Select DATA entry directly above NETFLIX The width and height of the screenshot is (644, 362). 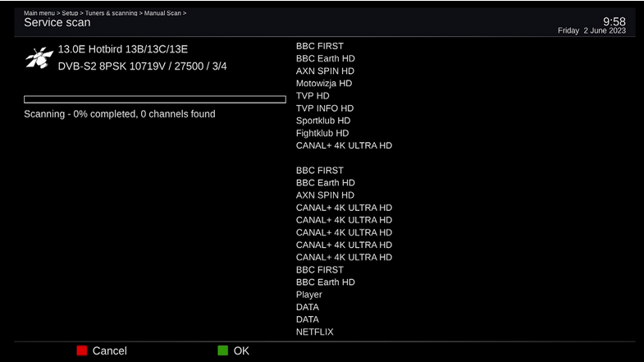click(307, 319)
